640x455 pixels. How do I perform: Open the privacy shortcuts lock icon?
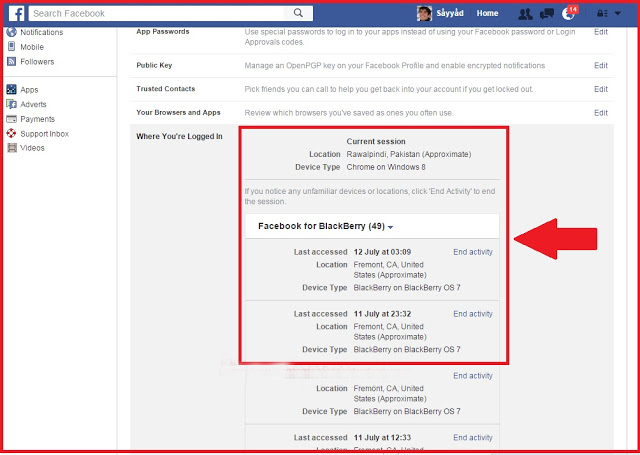(602, 13)
